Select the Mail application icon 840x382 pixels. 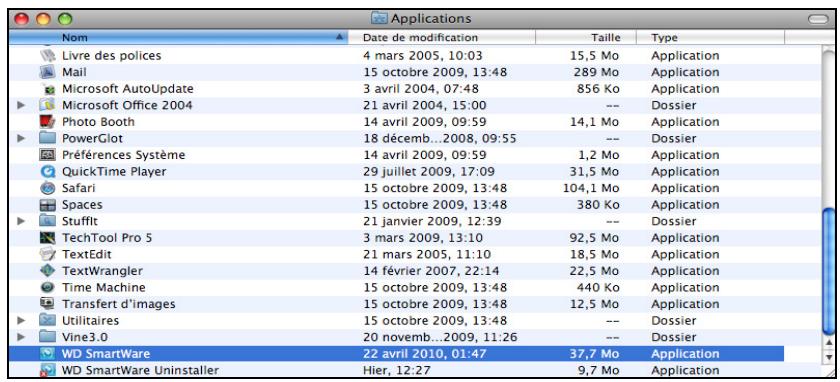pyautogui.click(x=48, y=72)
